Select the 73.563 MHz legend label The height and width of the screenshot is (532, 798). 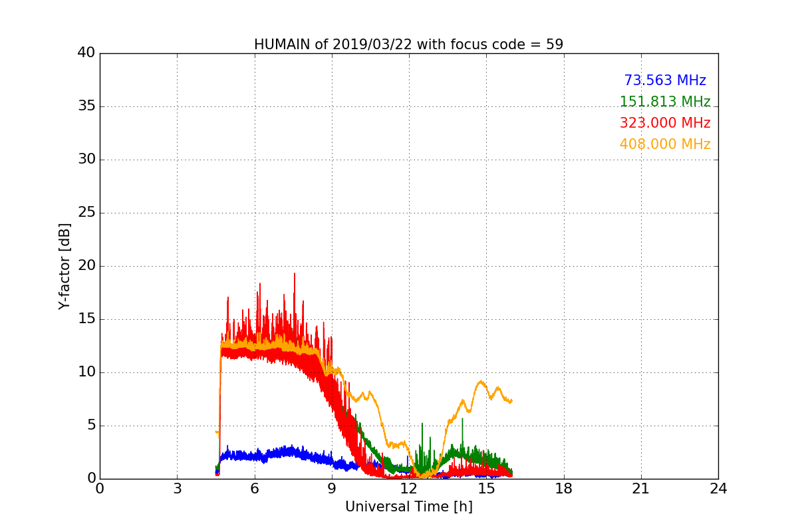tap(665, 80)
